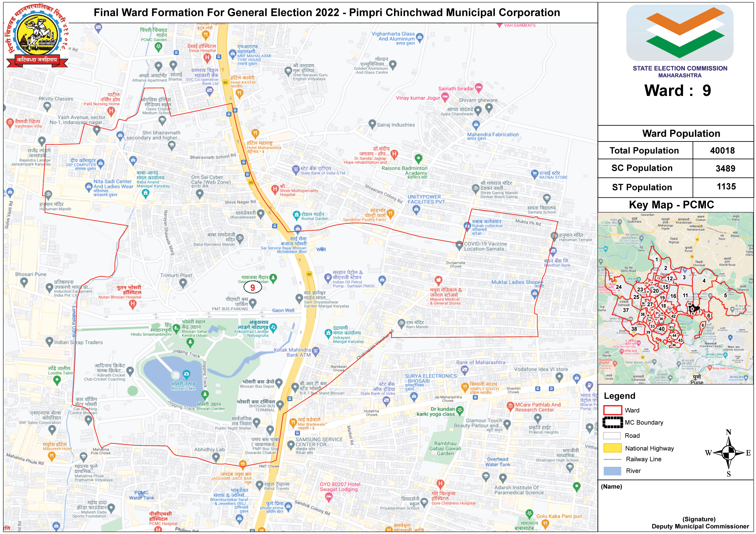Click the Ankushrao Landge Natyagruha teal pin
Viewport: 756px width, 534px height.
tap(273, 328)
